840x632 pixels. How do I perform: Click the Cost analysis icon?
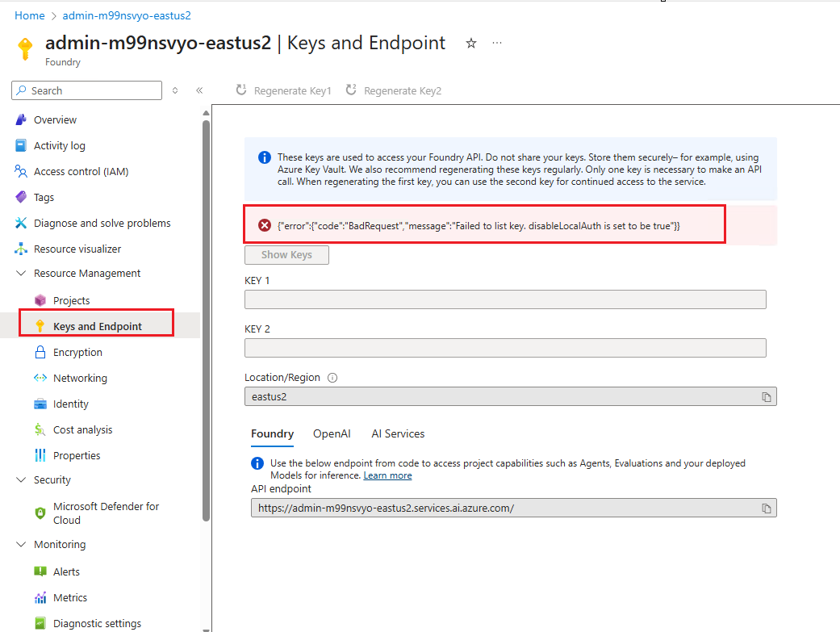(40, 429)
